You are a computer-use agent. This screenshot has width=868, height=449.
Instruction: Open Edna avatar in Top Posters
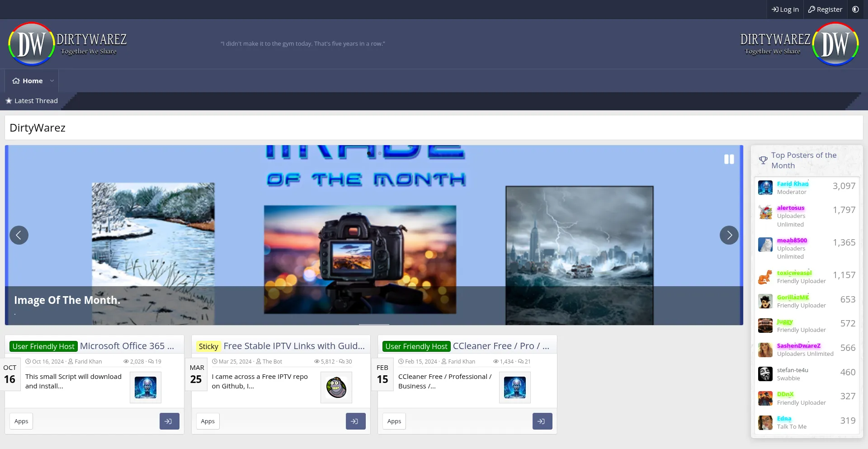coord(765,423)
